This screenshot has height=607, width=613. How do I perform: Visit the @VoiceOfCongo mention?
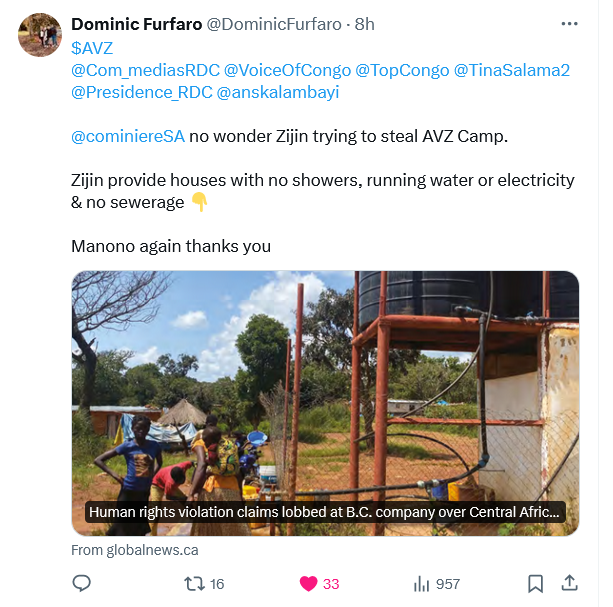point(287,70)
